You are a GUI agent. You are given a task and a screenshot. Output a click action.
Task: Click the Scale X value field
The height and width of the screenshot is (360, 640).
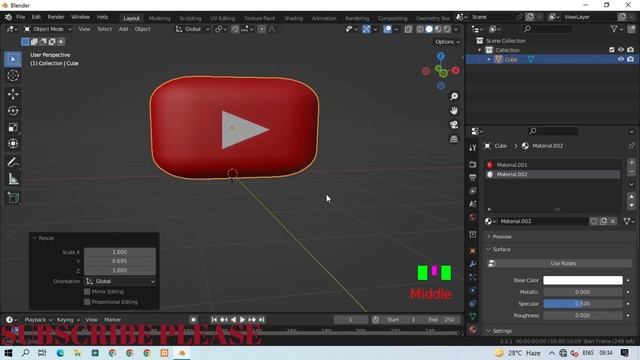(x=120, y=252)
